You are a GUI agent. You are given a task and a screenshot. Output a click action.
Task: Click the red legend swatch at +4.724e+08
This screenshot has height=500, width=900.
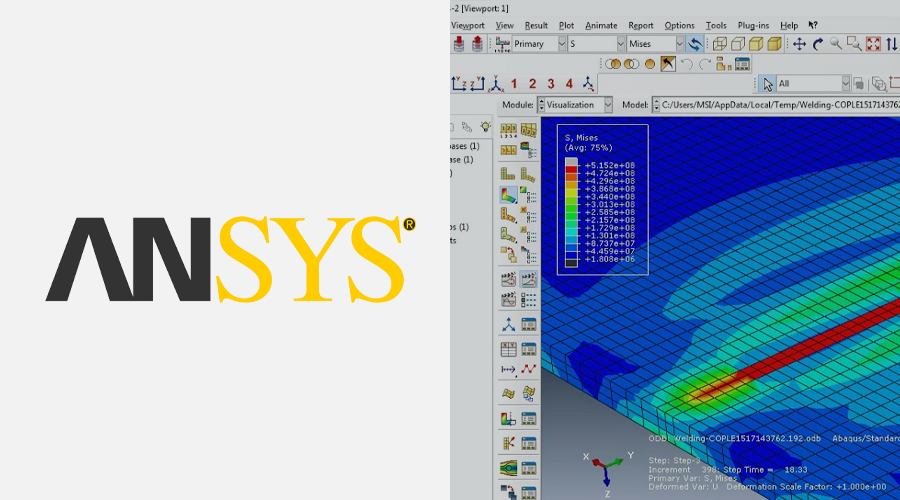point(571,170)
